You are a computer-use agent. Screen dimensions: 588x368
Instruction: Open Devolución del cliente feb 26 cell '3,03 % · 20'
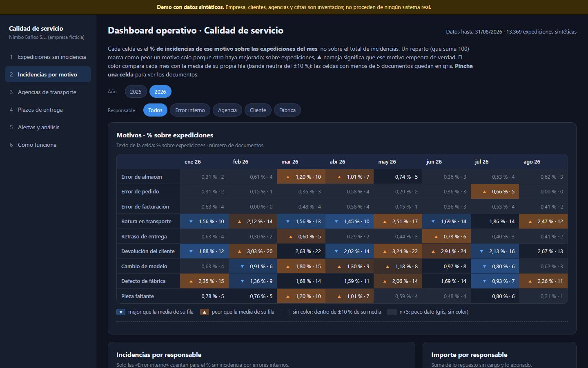(253, 251)
